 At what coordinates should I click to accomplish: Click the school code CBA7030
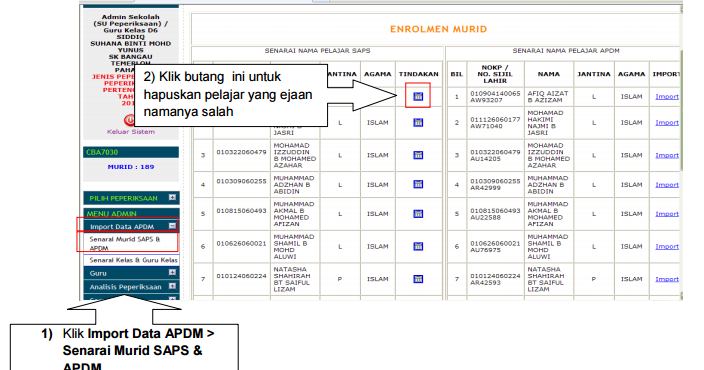pos(102,152)
